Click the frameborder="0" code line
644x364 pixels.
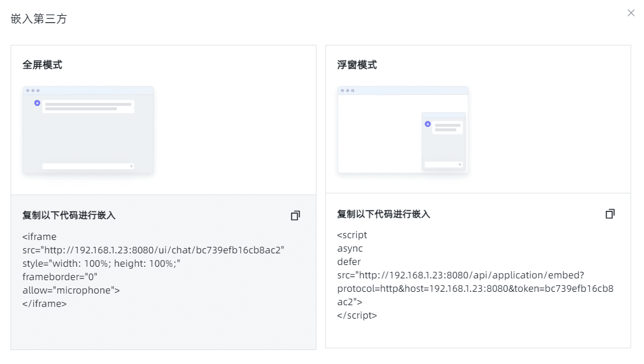[x=60, y=277]
